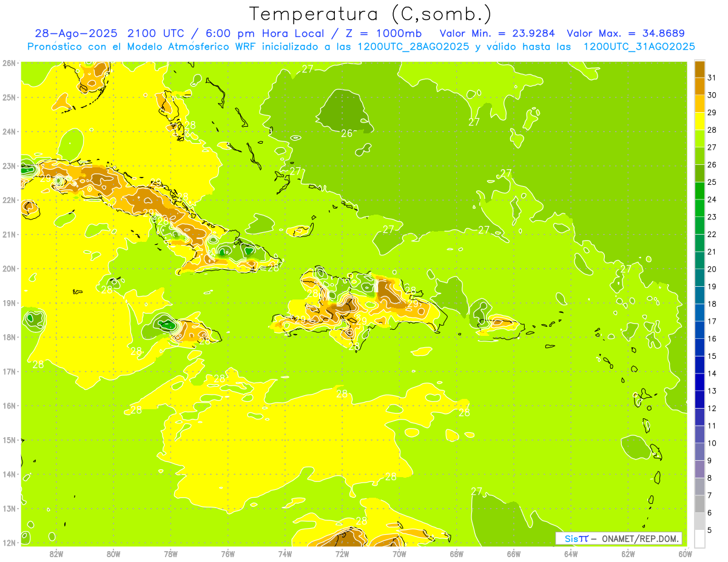Click the yellow swatch between 28 and 29
Viewport: 728px width, 562px height.
(699, 121)
